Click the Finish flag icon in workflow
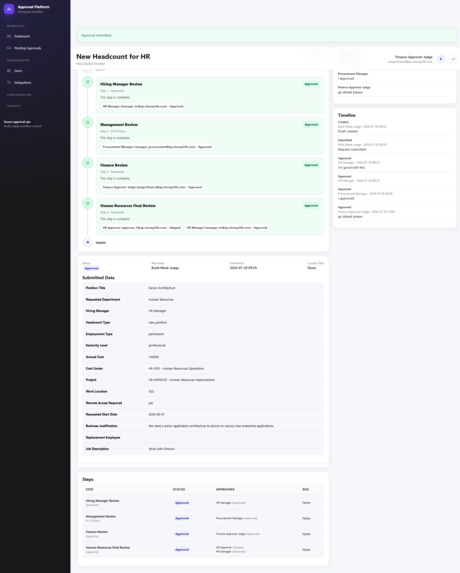Viewport: 460px width, 573px height. [87, 242]
